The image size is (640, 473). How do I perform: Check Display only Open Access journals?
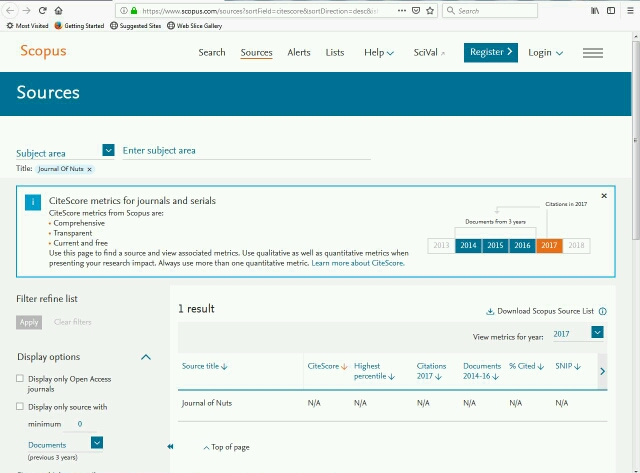click(20, 378)
